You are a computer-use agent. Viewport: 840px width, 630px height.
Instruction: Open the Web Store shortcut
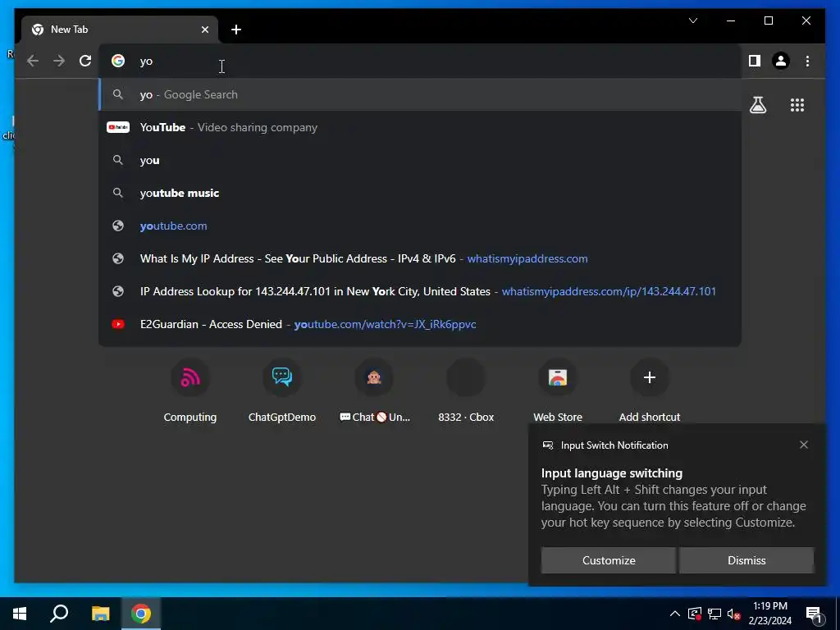tap(558, 391)
